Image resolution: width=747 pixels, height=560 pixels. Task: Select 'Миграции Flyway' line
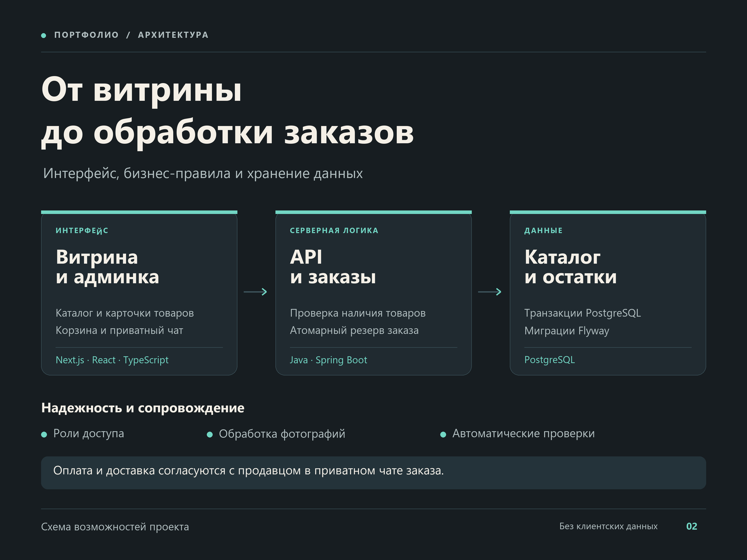(567, 331)
